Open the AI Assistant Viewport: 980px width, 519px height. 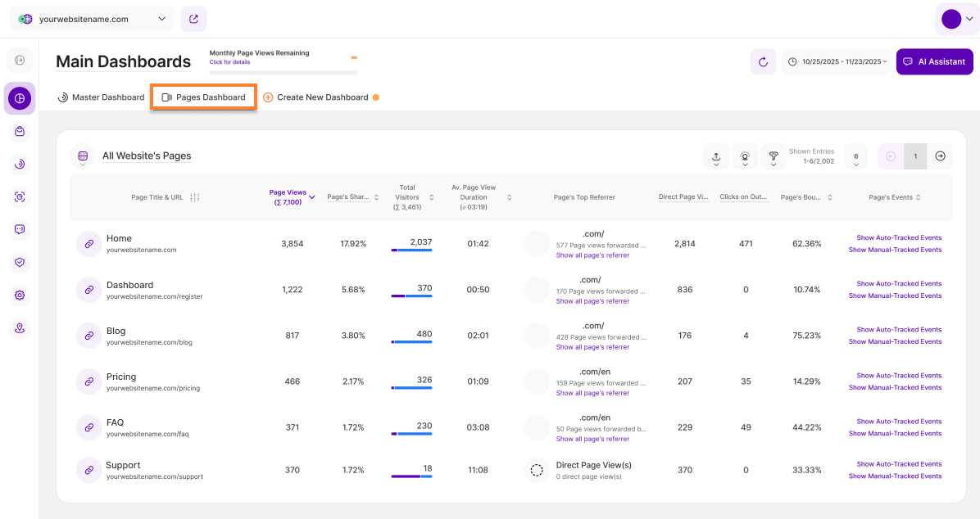point(934,61)
